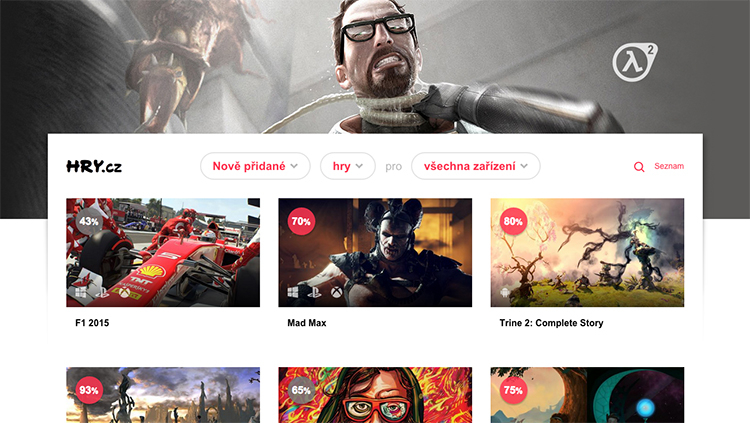Select the F1 2015 game thumbnail
This screenshot has width=750, height=423.
(163, 253)
